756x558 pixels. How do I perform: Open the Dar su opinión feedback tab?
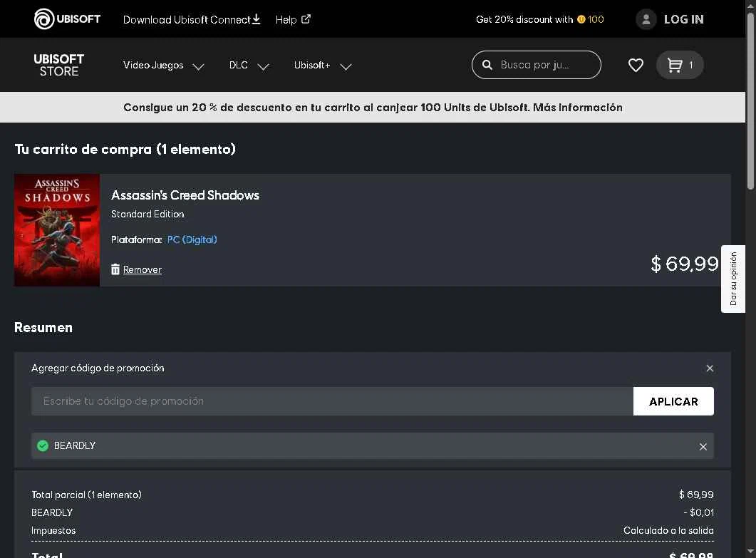pos(733,279)
